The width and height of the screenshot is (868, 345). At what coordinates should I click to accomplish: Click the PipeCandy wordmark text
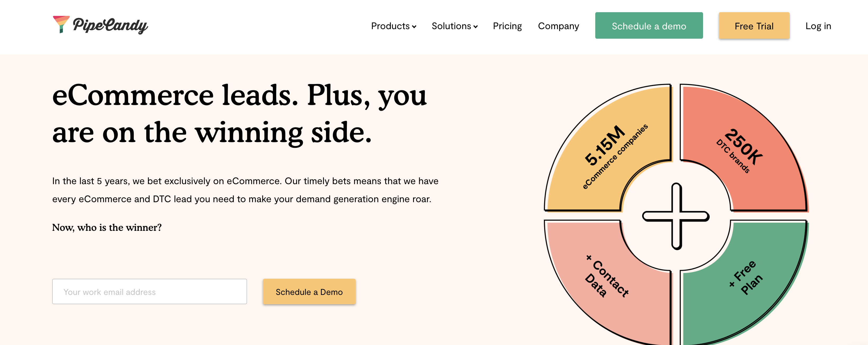110,26
